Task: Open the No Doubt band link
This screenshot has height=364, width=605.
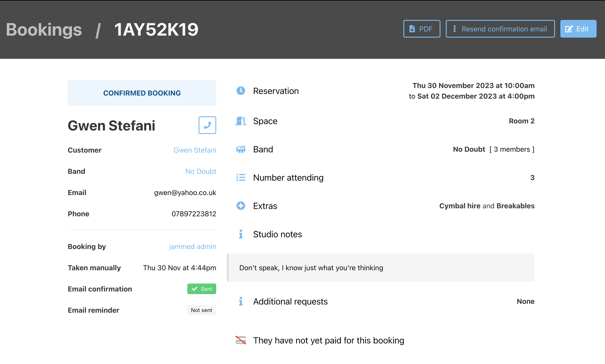Action: [x=201, y=171]
